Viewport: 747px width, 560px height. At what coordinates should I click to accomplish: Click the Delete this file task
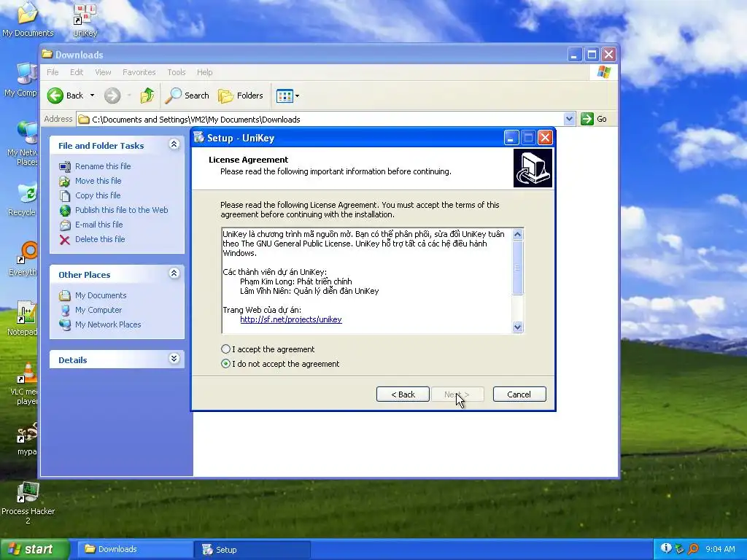pos(100,239)
